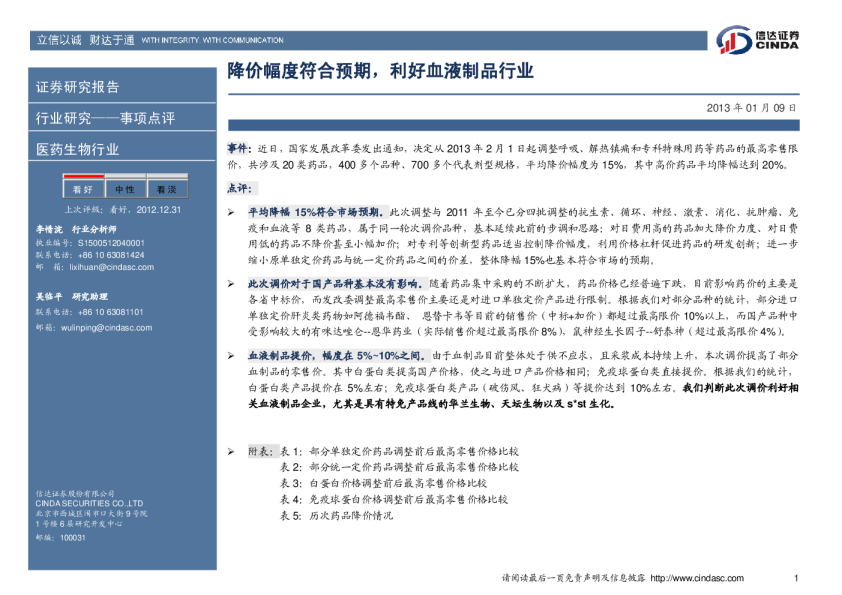
Task: Open the 行业研究——事项点评 sidebar header
Action: (x=105, y=118)
